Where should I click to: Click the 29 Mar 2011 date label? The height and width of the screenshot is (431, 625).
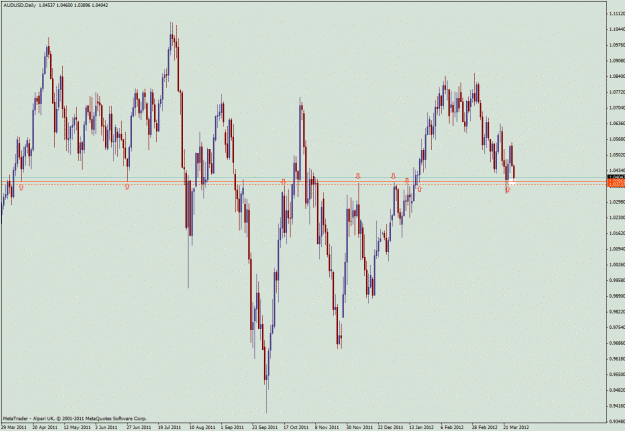coord(14,427)
